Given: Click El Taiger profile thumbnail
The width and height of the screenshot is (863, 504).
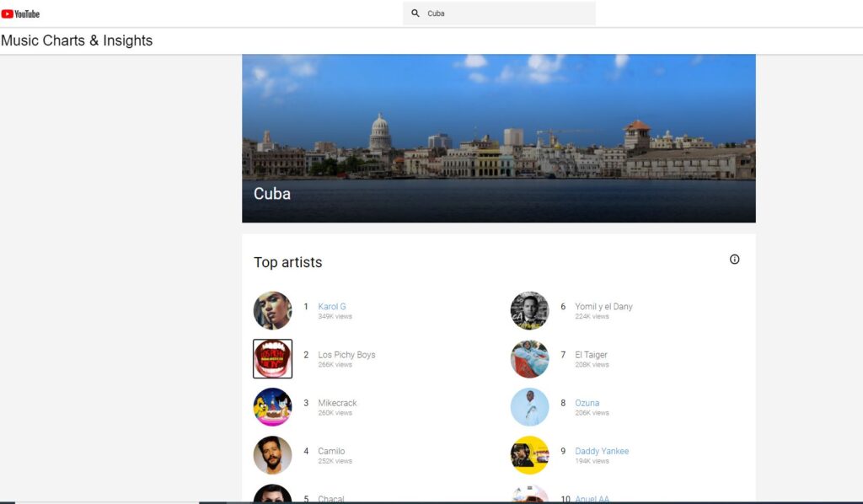Looking at the screenshot, I should click(529, 359).
